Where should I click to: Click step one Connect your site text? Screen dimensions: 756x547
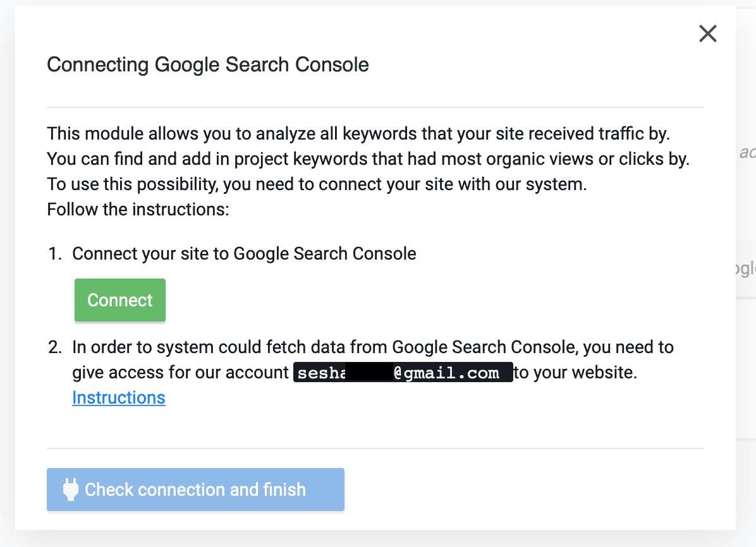pyautogui.click(x=244, y=253)
